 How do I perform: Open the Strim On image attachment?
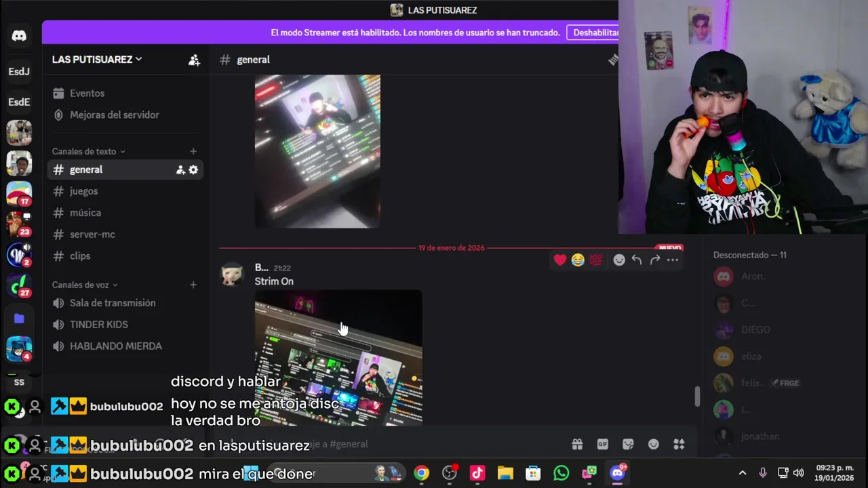pyautogui.click(x=338, y=358)
